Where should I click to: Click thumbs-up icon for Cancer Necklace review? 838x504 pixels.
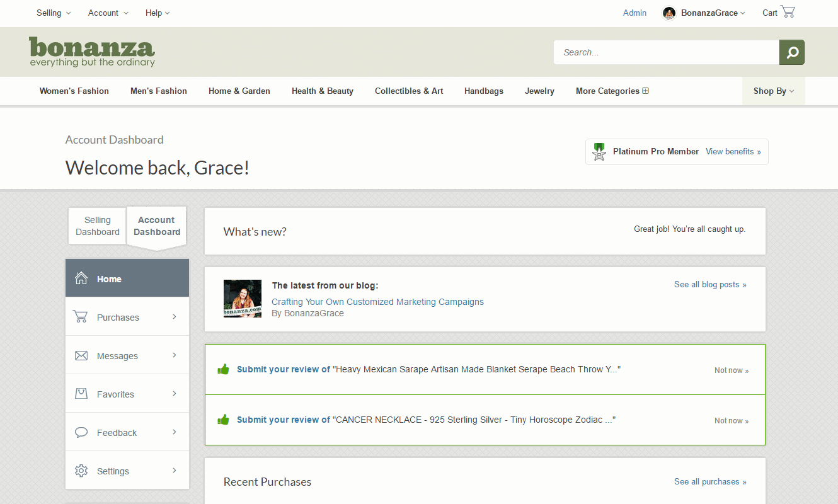[223, 420]
